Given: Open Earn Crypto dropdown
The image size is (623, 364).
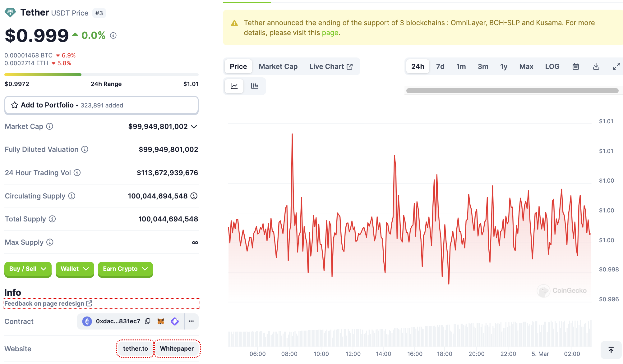Looking at the screenshot, I should point(125,269).
